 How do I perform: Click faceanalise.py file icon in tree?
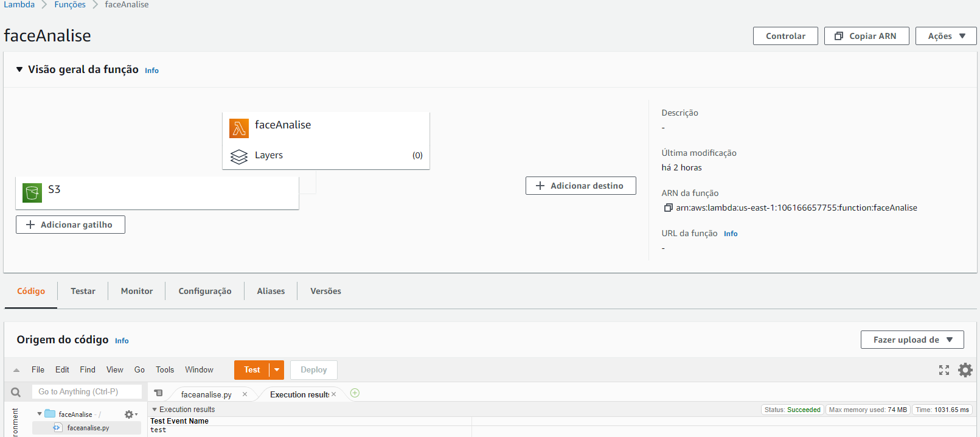click(x=57, y=428)
